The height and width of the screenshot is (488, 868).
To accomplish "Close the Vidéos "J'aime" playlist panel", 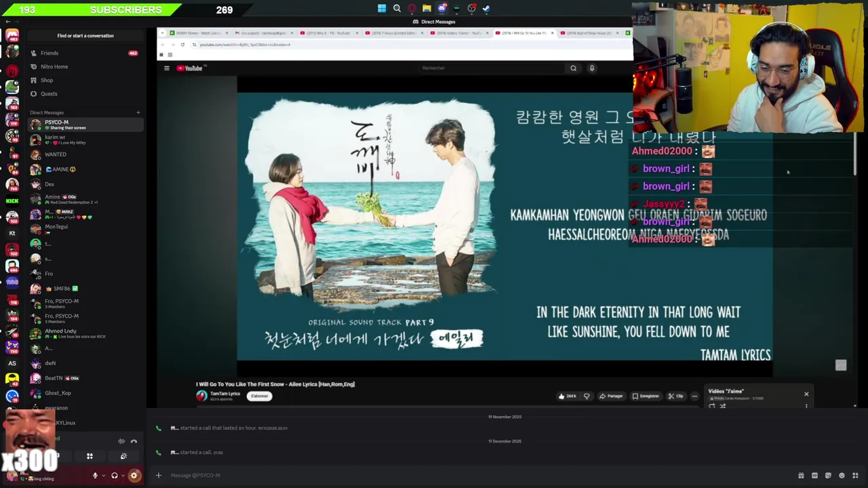I will click(806, 394).
